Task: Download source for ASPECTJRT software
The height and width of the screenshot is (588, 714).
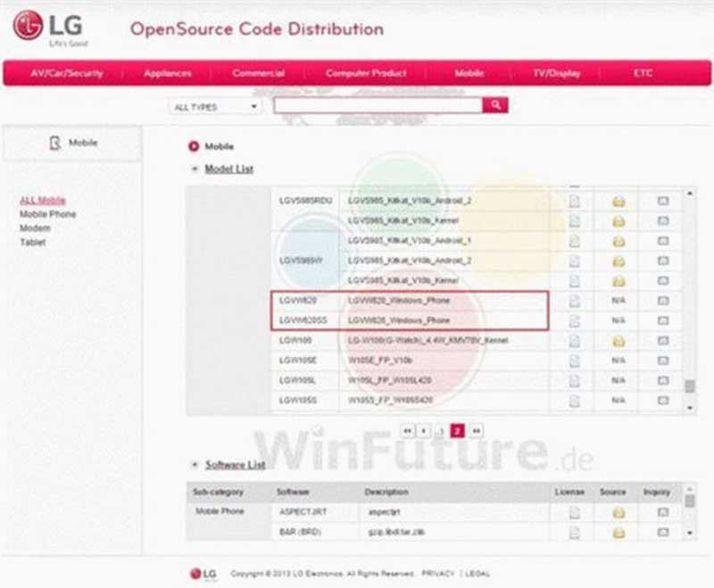Action: pos(618,512)
